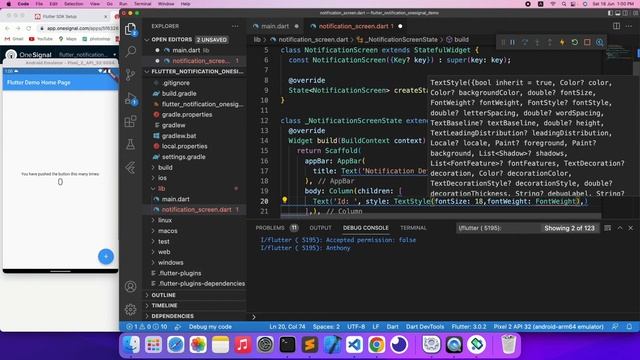Click the debug Step Into button
The width and height of the screenshot is (640, 360).
(x=537, y=42)
